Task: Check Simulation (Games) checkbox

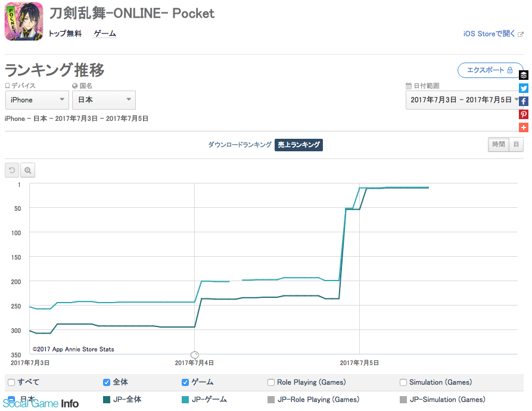Action: click(403, 382)
